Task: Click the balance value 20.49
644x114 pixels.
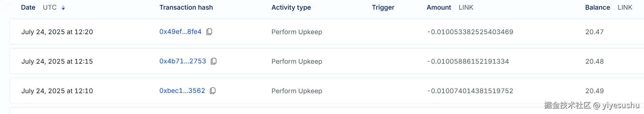Action: point(594,91)
